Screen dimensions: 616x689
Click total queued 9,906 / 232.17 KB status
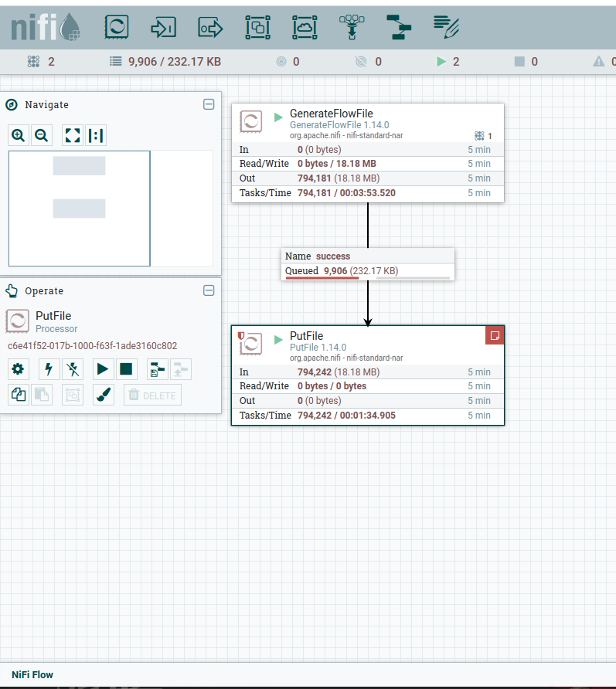coord(165,62)
